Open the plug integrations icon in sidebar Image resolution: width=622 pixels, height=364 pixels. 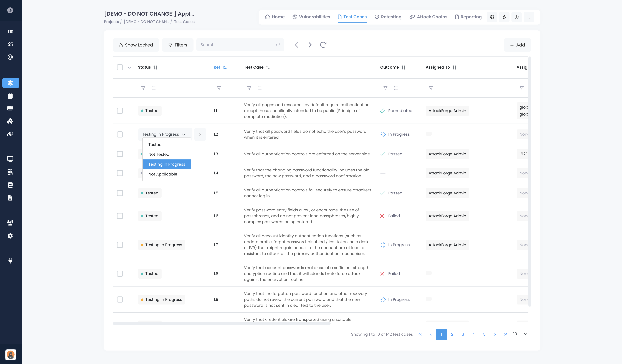pos(10,261)
